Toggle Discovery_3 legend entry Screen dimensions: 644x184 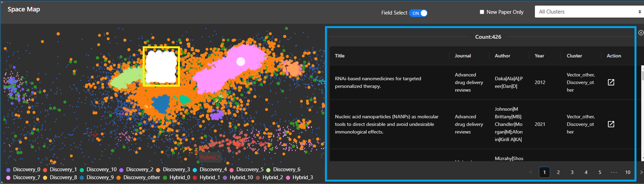click(x=173, y=169)
